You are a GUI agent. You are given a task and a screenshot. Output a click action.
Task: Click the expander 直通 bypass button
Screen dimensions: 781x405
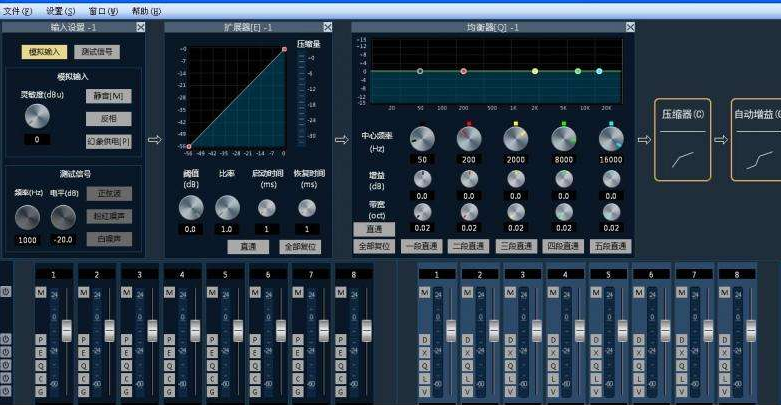[248, 247]
